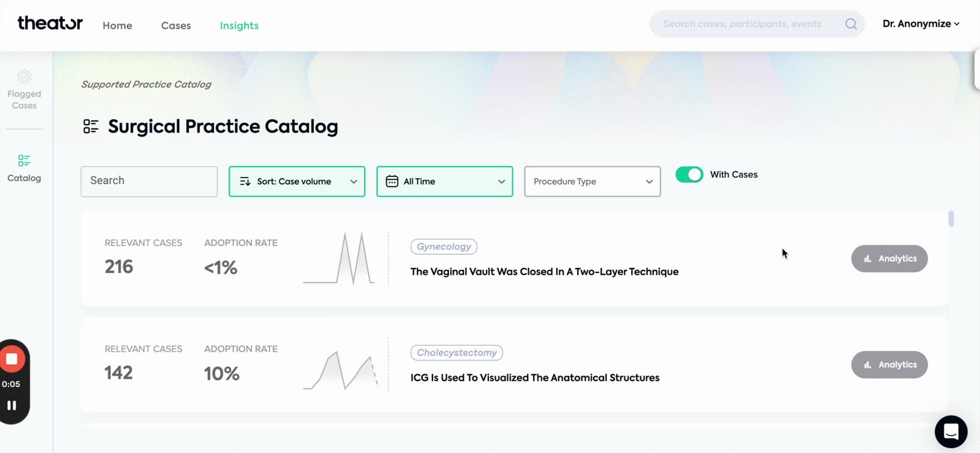Click the Surgical Practice Catalog list icon

91,126
